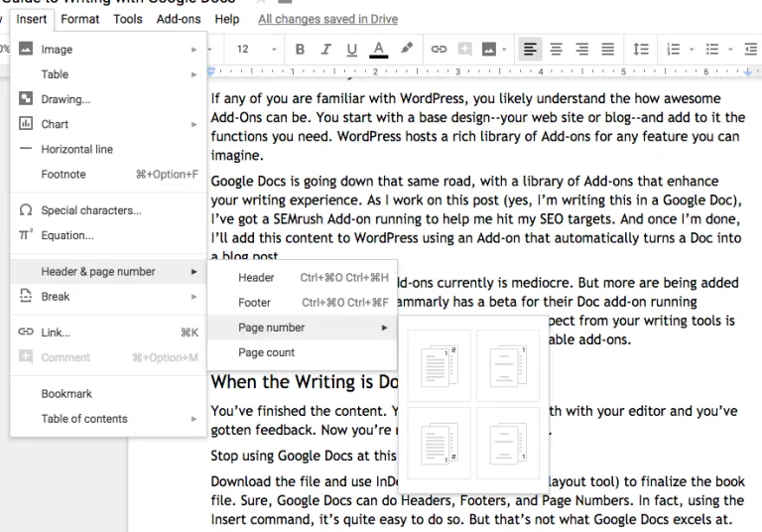The height and width of the screenshot is (532, 762).
Task: Justify the text
Action: pos(607,49)
